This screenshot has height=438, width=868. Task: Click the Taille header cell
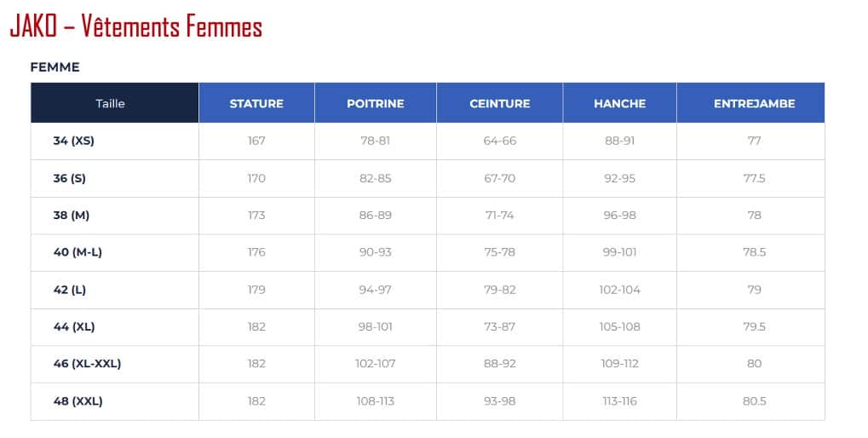[x=115, y=103]
